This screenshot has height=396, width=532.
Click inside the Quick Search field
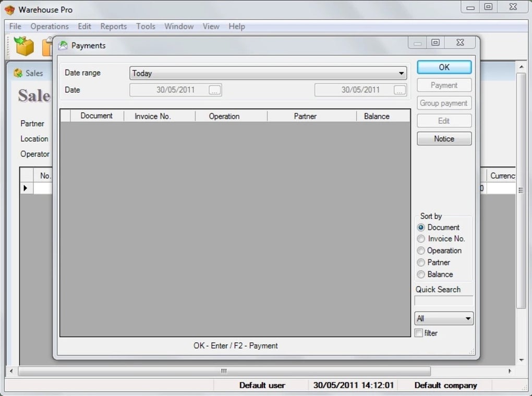pyautogui.click(x=443, y=301)
